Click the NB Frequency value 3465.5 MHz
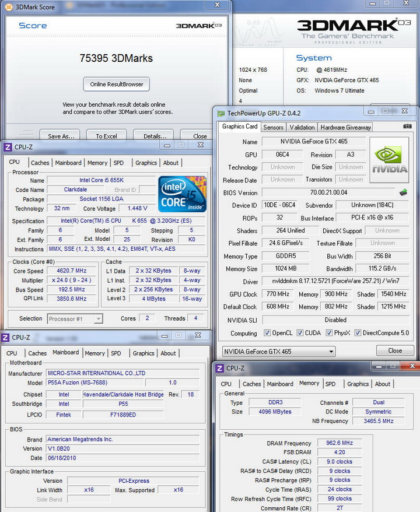 coord(379,421)
